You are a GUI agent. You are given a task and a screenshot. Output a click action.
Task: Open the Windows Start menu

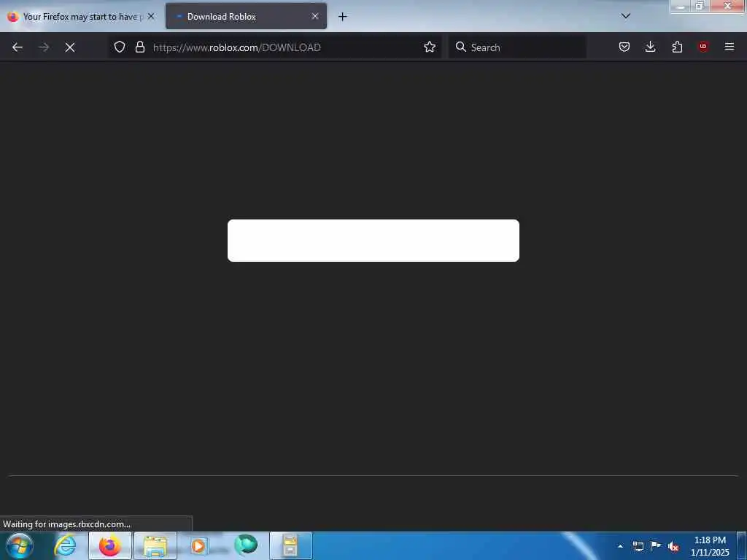pyautogui.click(x=20, y=546)
